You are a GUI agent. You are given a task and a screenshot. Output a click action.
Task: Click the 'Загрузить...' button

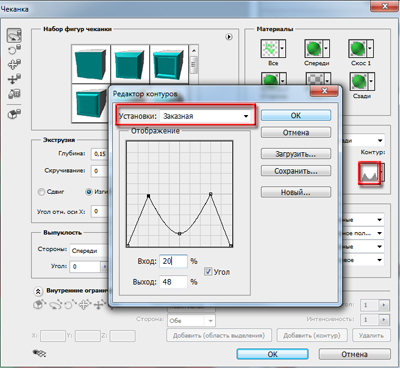tap(296, 154)
